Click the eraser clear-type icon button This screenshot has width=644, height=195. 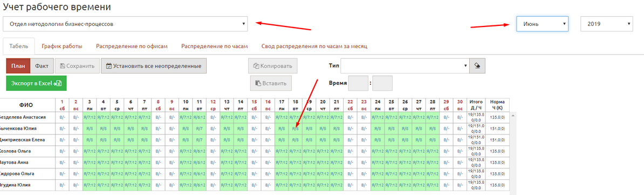pyautogui.click(x=477, y=65)
